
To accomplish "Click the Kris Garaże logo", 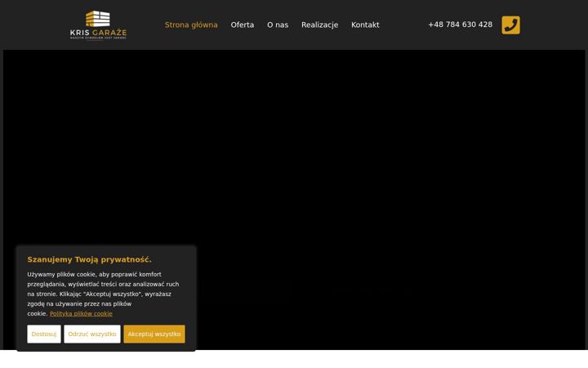I will click(98, 25).
